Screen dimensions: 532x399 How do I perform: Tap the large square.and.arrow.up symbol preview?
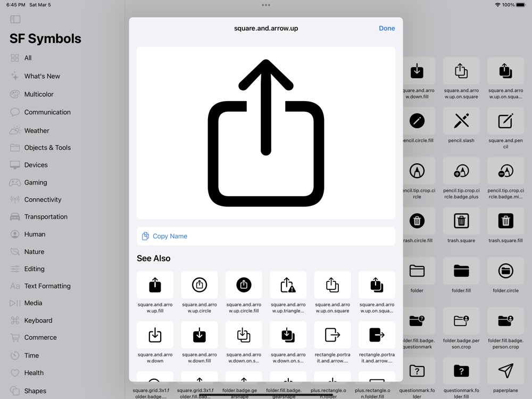click(x=266, y=133)
